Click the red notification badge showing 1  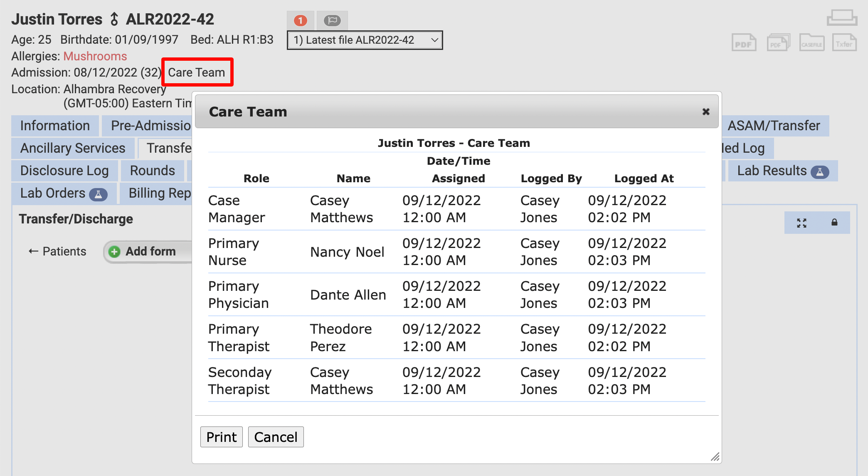point(300,20)
